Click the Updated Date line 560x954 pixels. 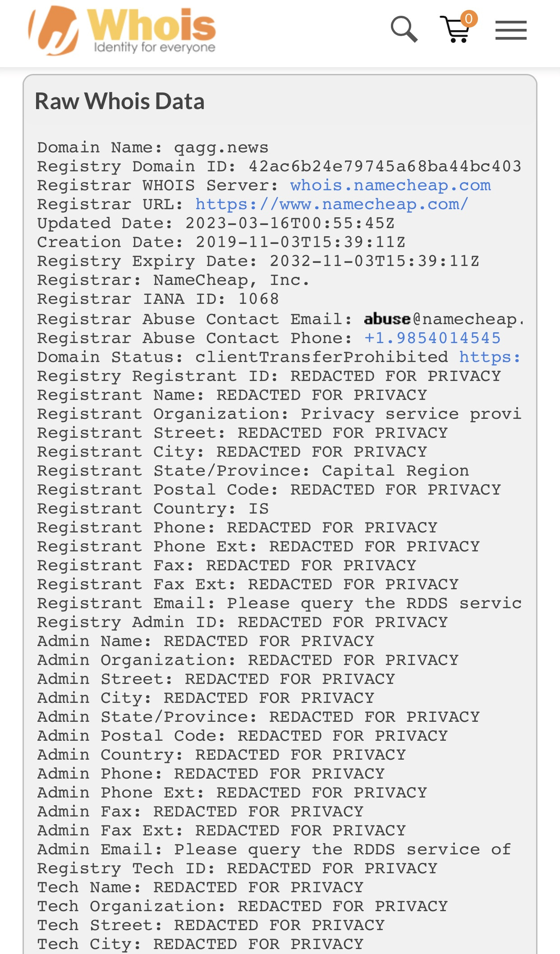216,223
